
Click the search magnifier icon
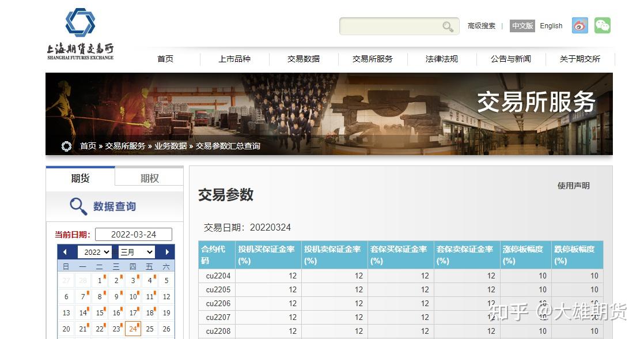point(448,27)
